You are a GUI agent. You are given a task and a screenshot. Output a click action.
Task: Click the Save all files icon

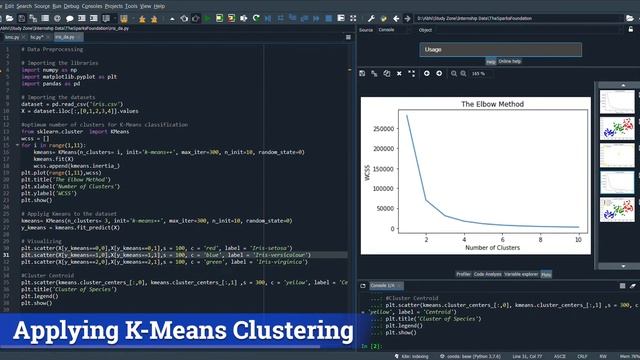point(33,18)
